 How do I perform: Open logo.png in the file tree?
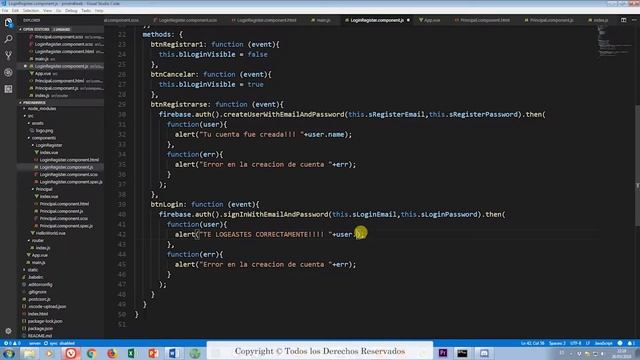pos(44,131)
